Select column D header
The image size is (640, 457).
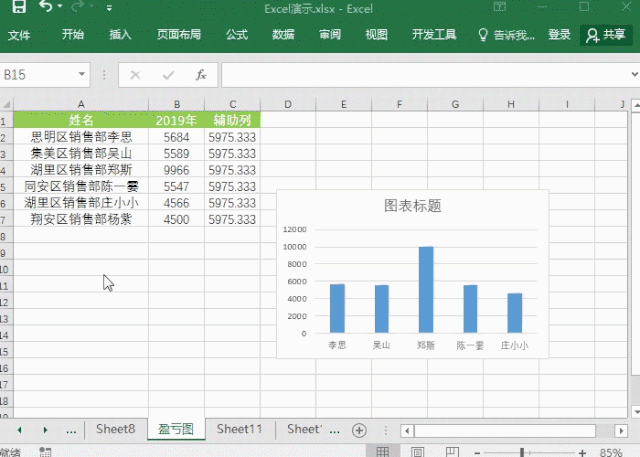[288, 104]
